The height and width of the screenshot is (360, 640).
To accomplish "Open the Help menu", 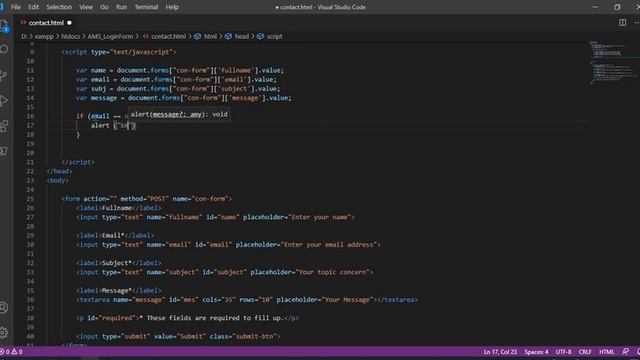I will tap(172, 7).
